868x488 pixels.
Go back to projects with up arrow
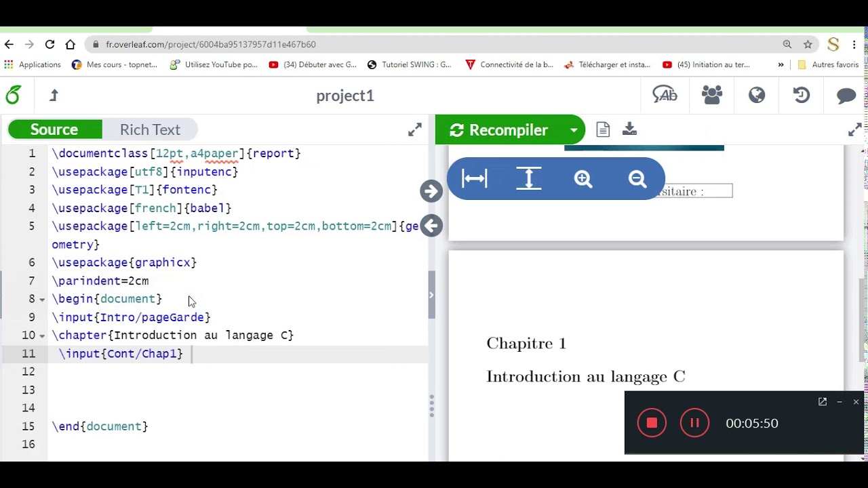point(54,96)
